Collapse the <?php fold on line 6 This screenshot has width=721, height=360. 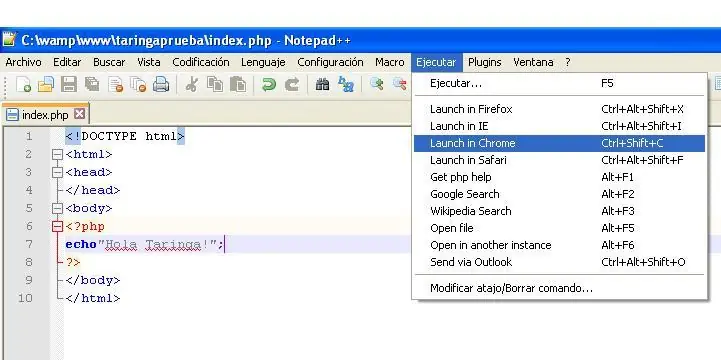(57, 227)
